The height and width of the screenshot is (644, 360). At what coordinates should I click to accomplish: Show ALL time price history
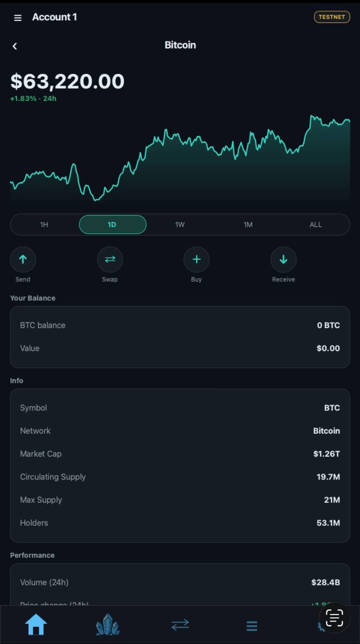click(316, 224)
